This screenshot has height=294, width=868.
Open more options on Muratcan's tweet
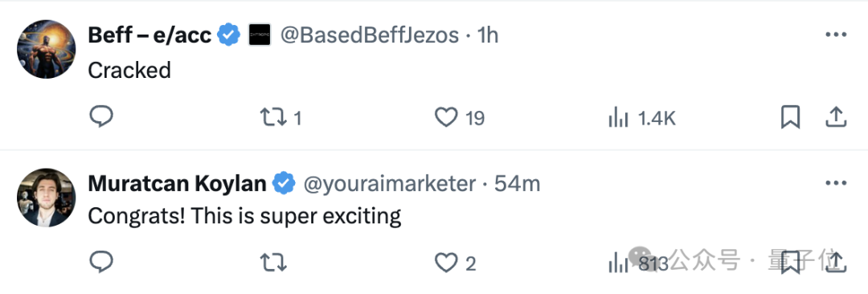click(x=836, y=183)
